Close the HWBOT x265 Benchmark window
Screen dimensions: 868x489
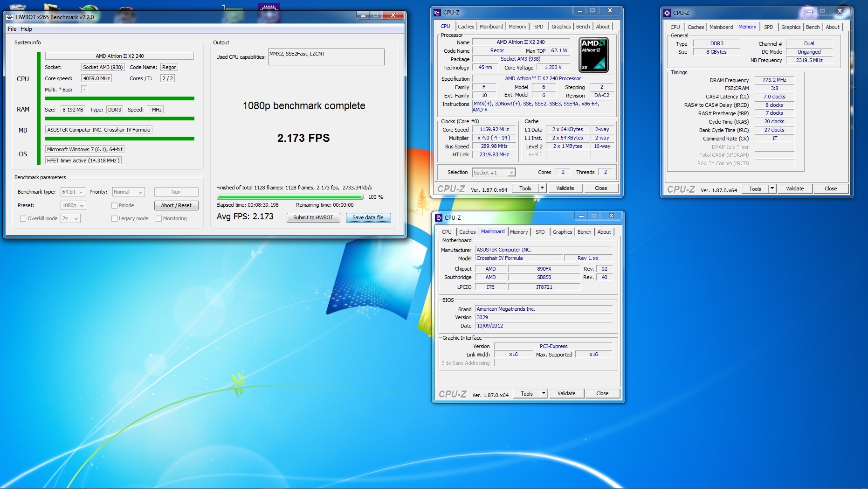pos(393,15)
